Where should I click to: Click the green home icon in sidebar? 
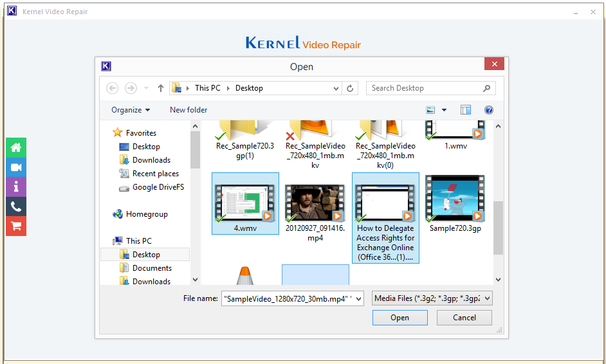(x=16, y=147)
